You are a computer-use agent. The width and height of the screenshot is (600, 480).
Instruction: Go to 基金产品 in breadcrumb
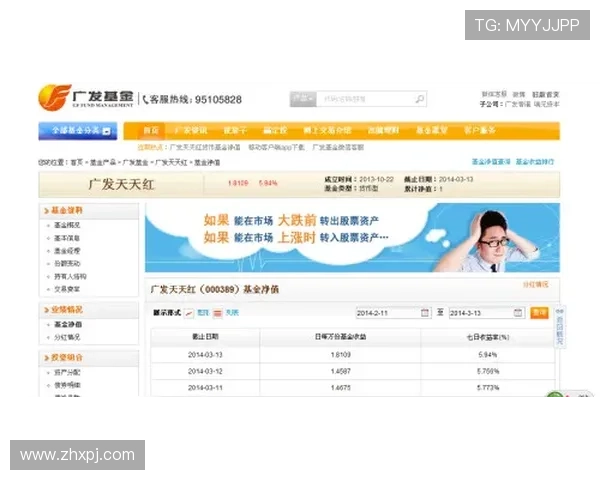coord(103,163)
